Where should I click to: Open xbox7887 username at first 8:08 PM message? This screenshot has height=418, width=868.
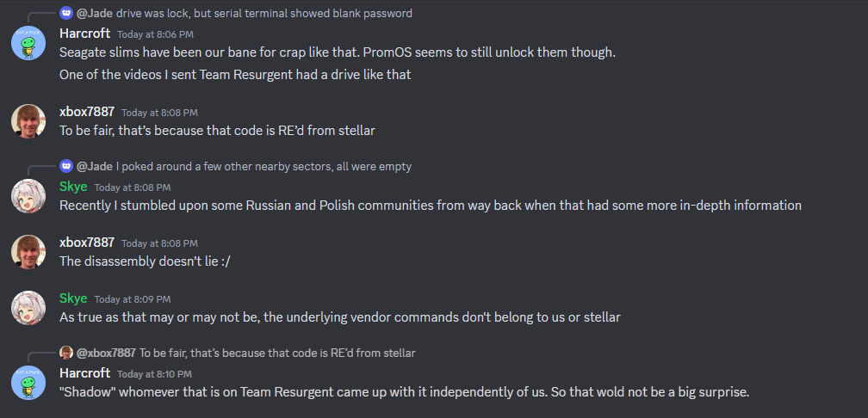click(x=87, y=112)
